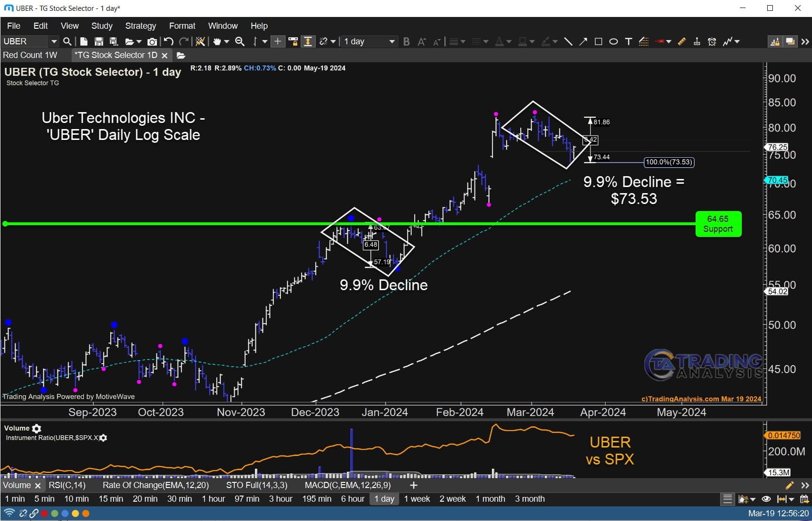The height and width of the screenshot is (521, 812).
Task: Switch to the Red Count 1W tab
Action: click(x=30, y=55)
